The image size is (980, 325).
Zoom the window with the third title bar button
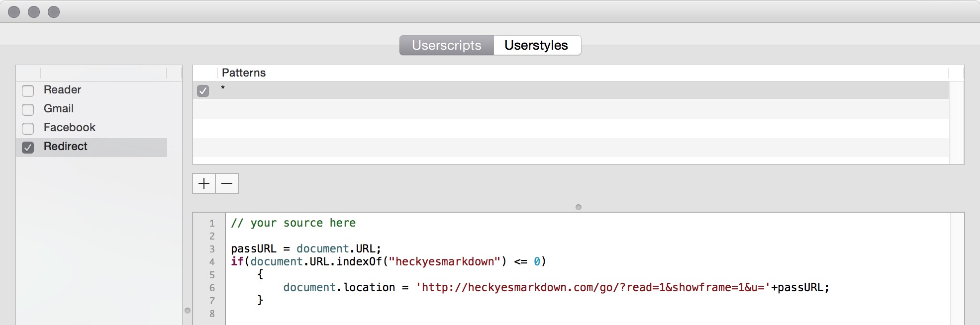tap(54, 12)
